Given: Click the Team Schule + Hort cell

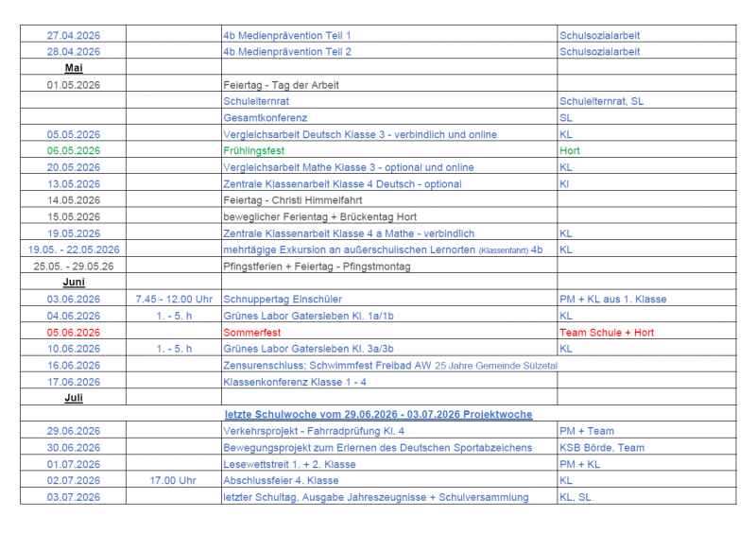Looking at the screenshot, I should pos(607,333).
